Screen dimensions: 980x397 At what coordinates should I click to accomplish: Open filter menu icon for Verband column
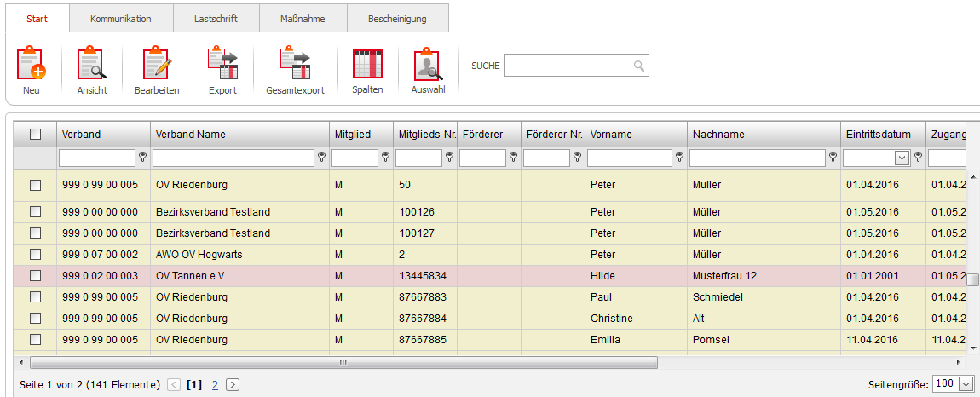click(x=143, y=158)
